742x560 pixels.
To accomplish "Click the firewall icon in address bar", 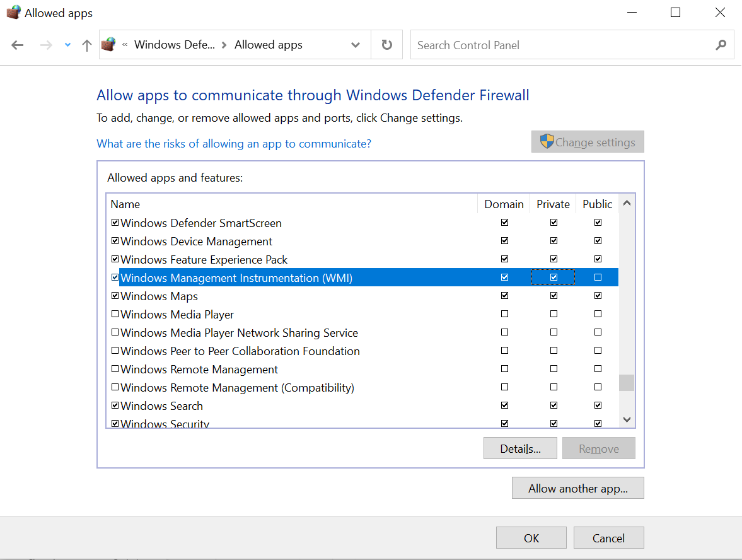I will tap(108, 45).
